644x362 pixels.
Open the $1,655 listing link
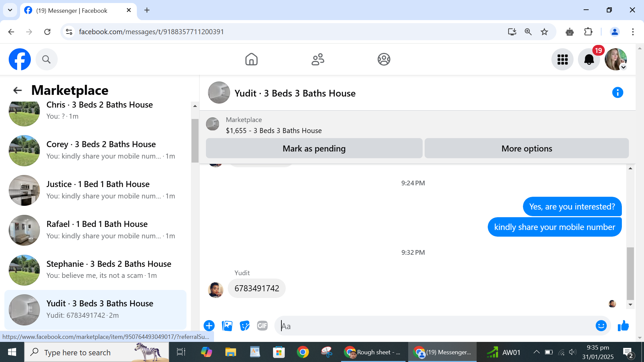pyautogui.click(x=274, y=131)
